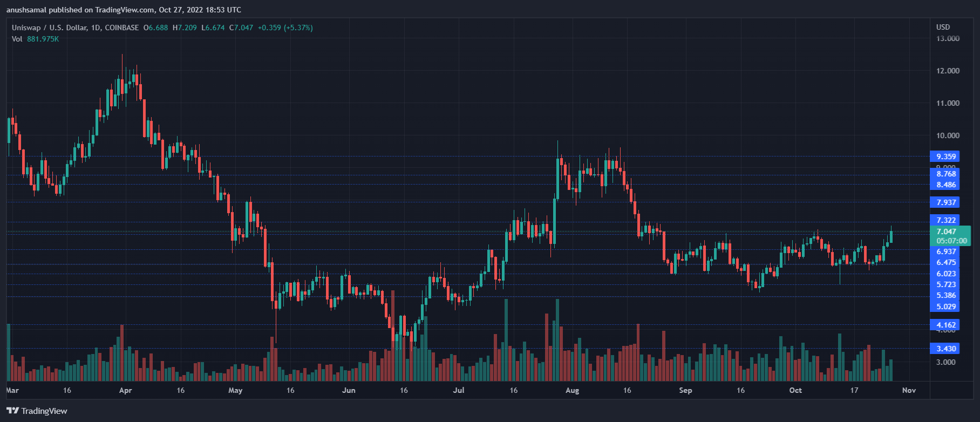Viewport: 980px width, 422px height.
Task: Click the 5.029 price level label
Action: [944, 307]
